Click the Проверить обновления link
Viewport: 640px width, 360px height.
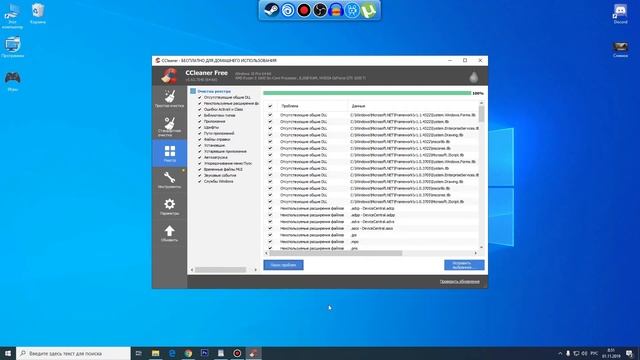point(460,282)
